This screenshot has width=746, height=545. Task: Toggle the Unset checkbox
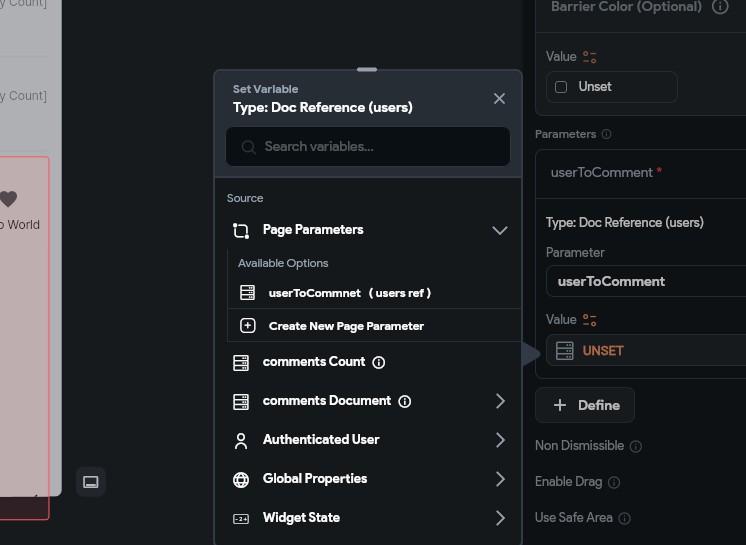[561, 87]
